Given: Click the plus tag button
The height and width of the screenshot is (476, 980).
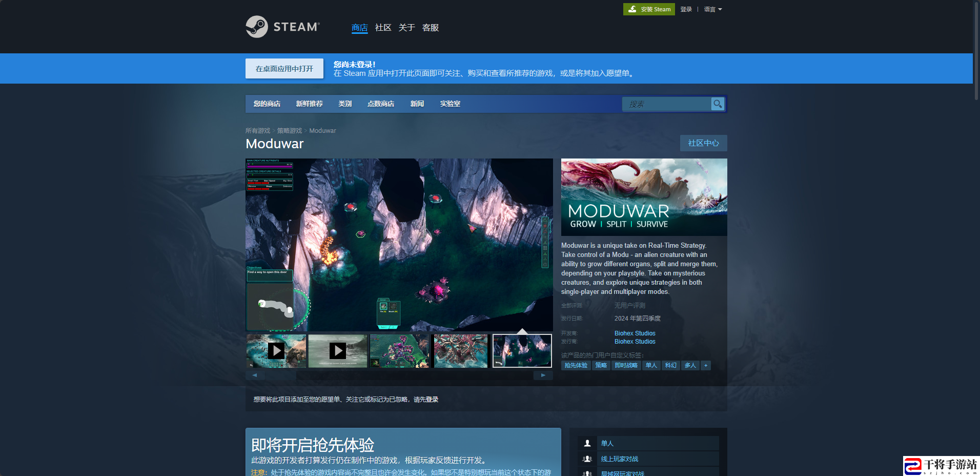Looking at the screenshot, I should pos(706,365).
